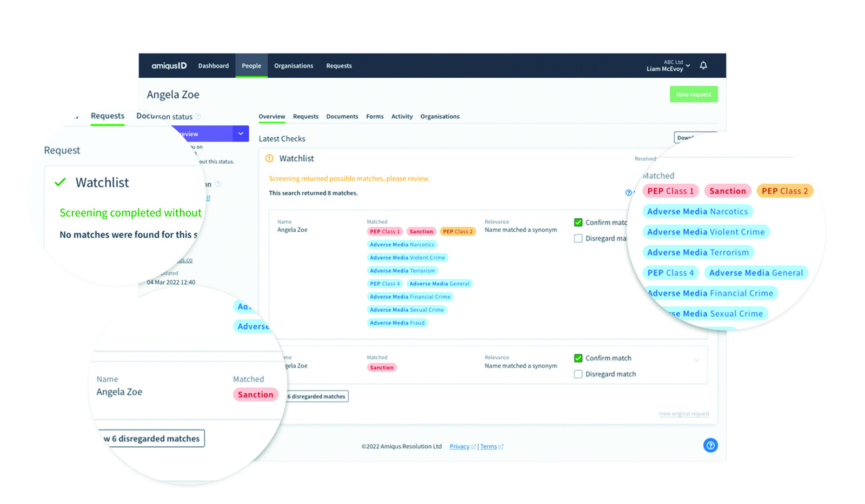Check Disregard match for second result
Screen dimensions: 865x504
tap(578, 374)
